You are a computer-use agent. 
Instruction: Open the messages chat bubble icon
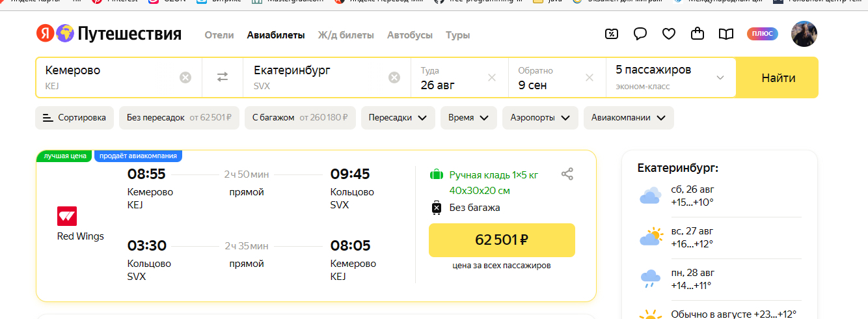[640, 34]
